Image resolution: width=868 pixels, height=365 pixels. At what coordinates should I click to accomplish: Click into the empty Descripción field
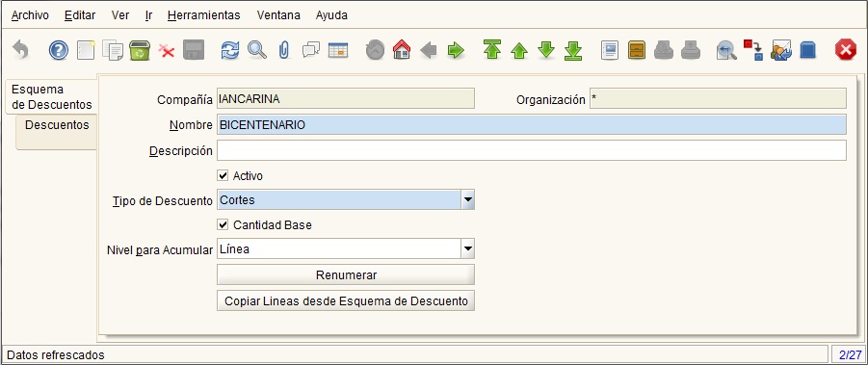click(532, 150)
